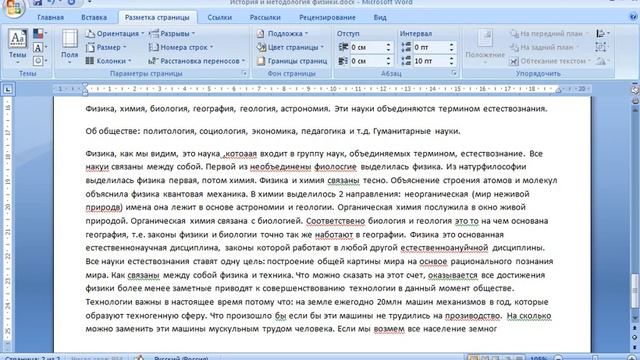Click the word "Гуманитарные" in the document
Viewport: 640px width, 360px height.
coord(402,131)
